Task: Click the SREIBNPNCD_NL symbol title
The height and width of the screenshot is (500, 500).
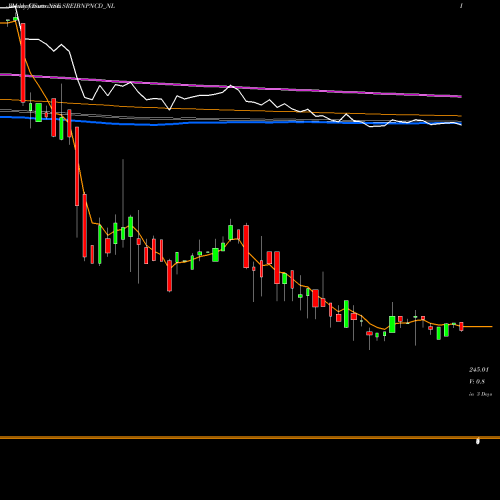Action: pyautogui.click(x=88, y=6)
